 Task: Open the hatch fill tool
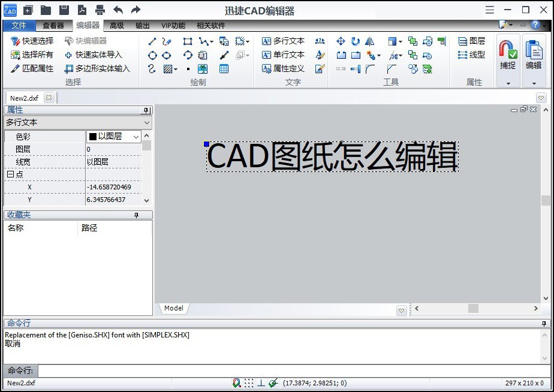(168, 68)
